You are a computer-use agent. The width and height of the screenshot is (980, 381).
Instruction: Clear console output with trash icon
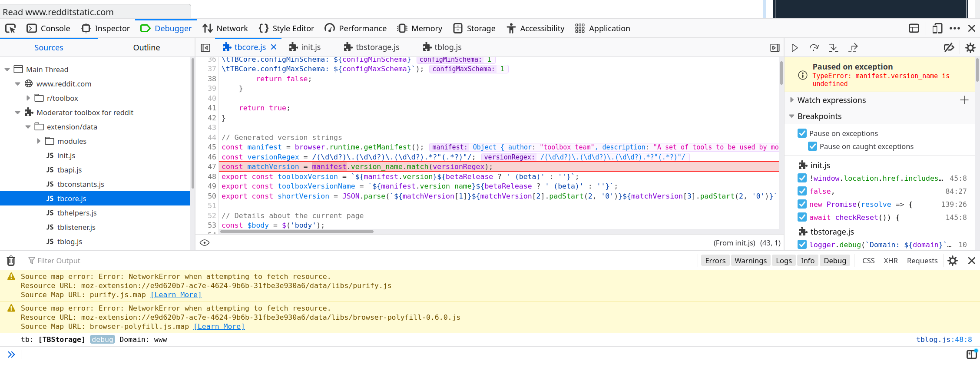pyautogui.click(x=11, y=261)
